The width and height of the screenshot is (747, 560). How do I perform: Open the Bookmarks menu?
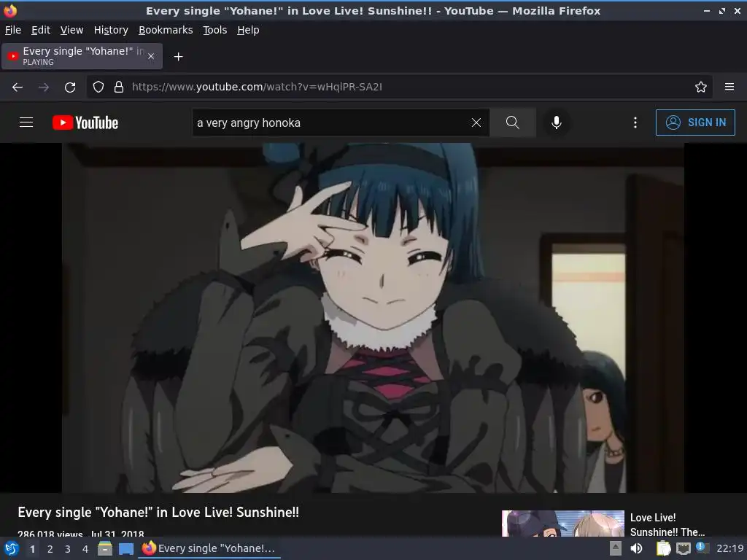click(x=166, y=30)
